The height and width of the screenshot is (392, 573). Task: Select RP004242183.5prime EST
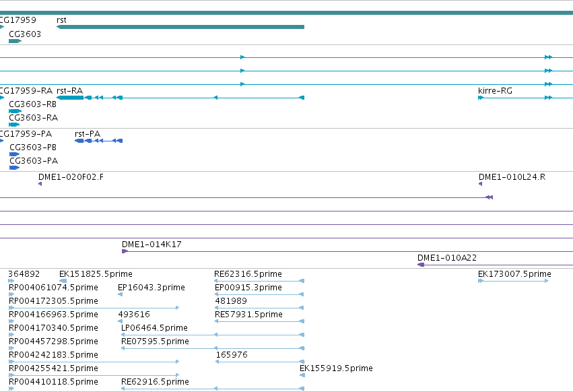[94, 362]
